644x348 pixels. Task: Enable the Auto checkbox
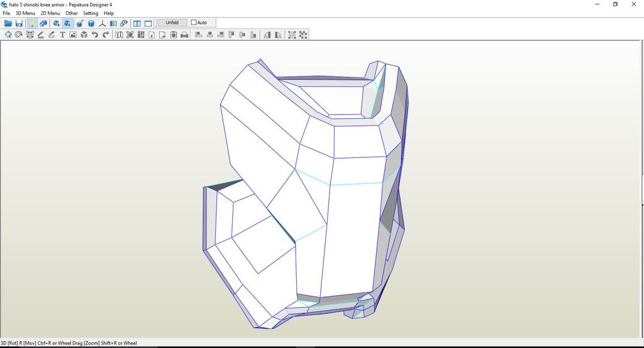194,23
